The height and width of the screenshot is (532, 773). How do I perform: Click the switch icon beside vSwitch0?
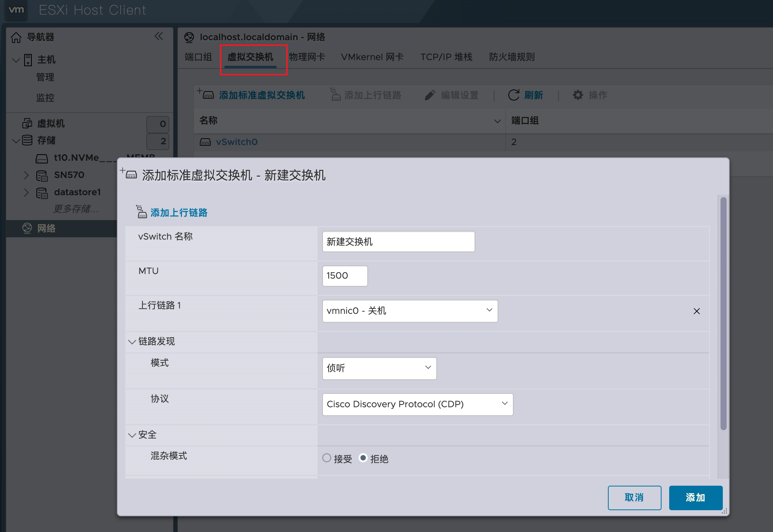click(205, 142)
